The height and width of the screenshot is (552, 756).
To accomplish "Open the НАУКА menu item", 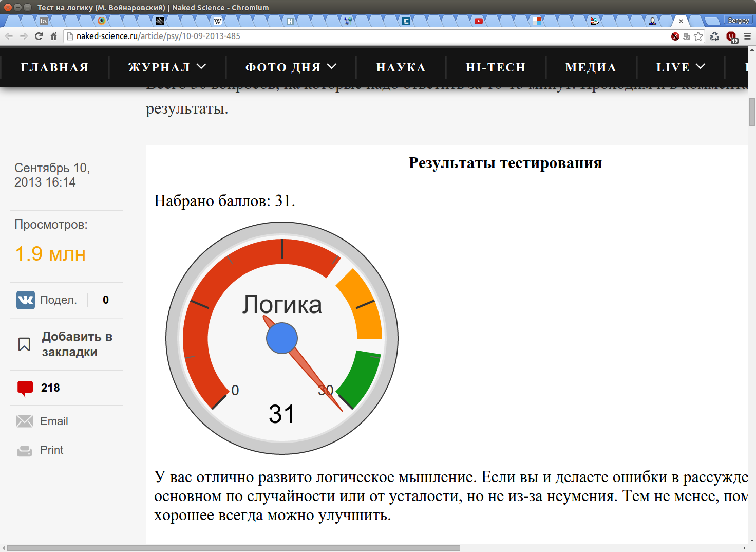I will click(401, 67).
